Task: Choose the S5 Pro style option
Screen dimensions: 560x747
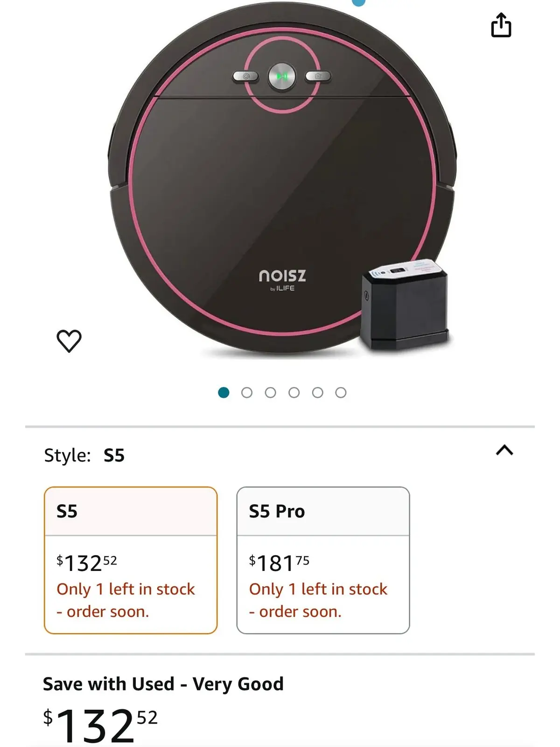Action: tap(323, 560)
